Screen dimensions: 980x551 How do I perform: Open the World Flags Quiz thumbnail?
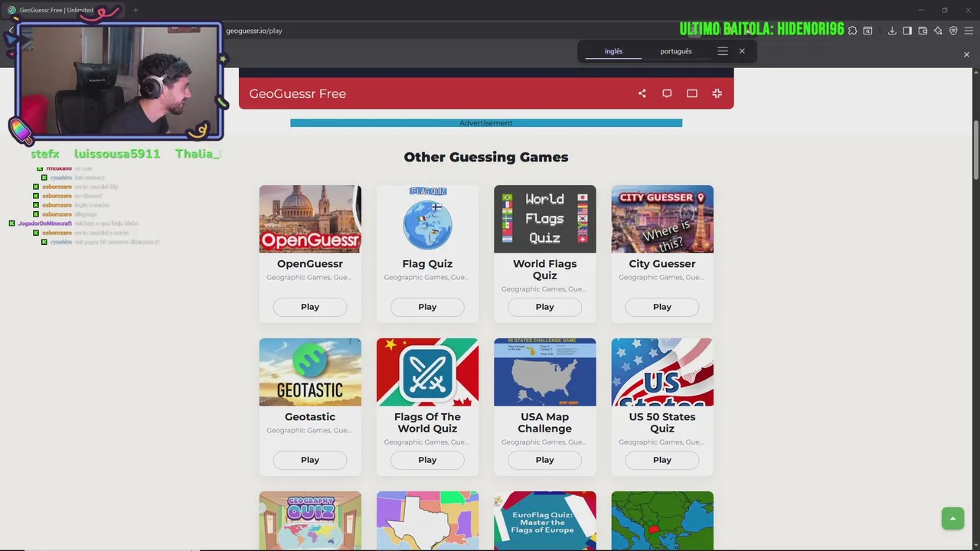(545, 219)
